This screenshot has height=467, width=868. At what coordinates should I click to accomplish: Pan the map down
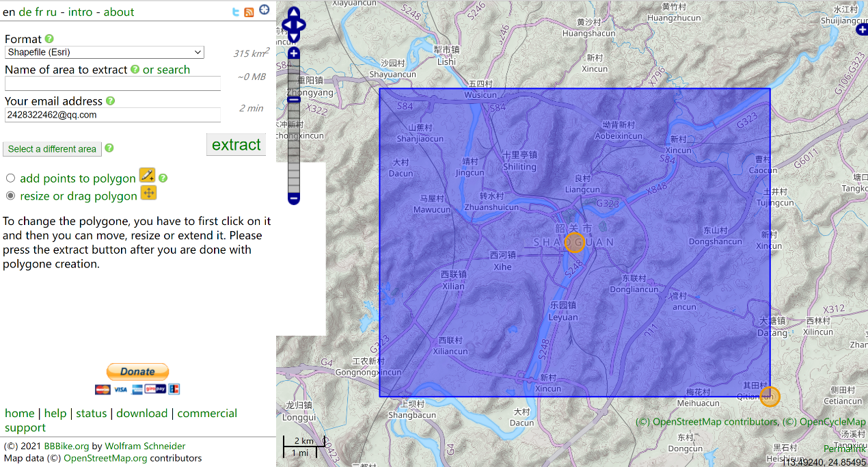coord(293,38)
